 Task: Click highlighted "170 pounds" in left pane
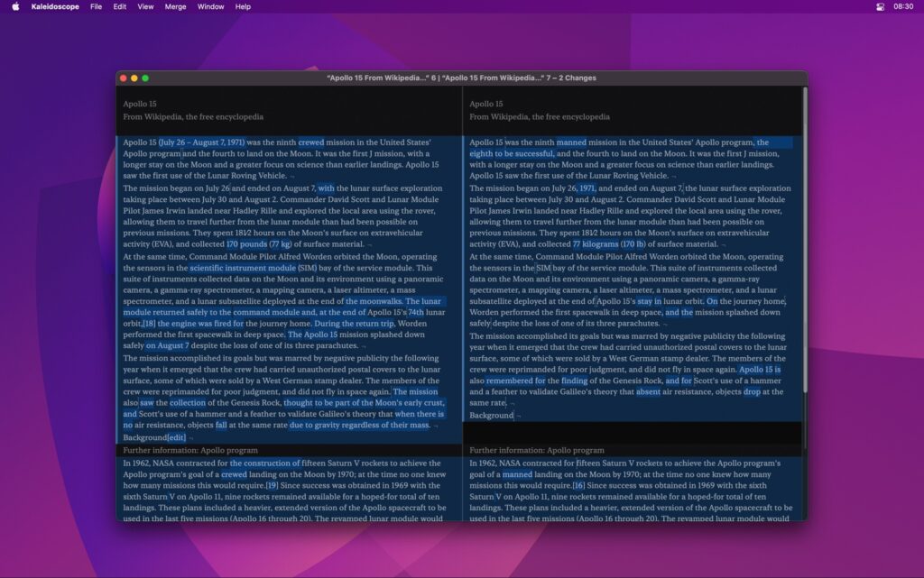click(x=247, y=243)
